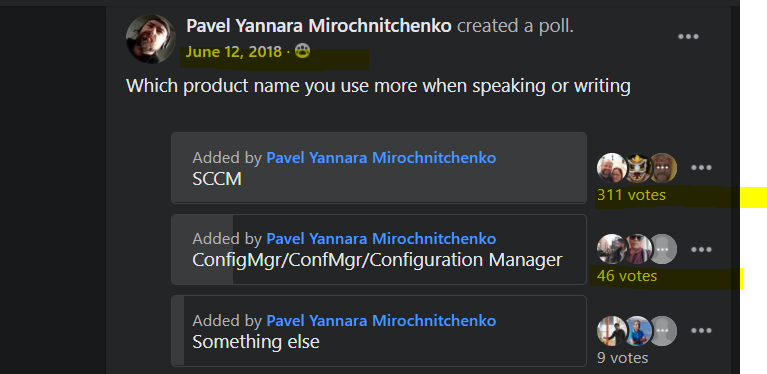Click the author link in the SCCM option
767x374 pixels.
click(381, 157)
